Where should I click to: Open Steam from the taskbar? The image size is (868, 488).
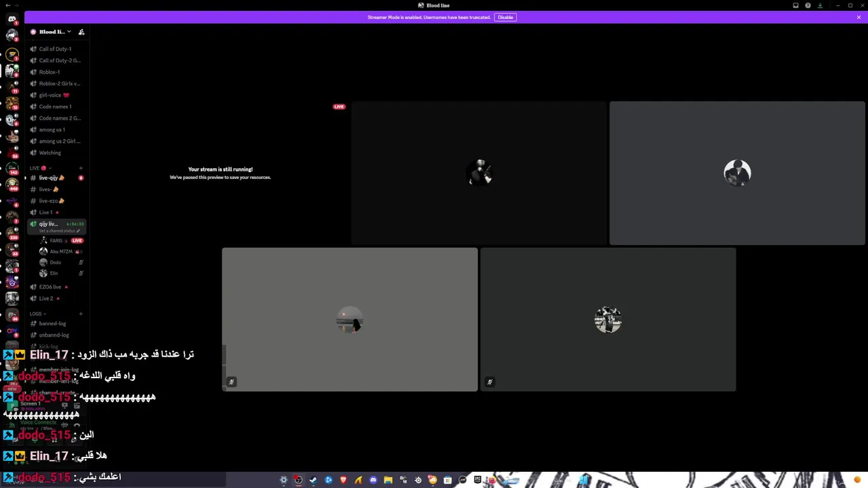point(313,480)
